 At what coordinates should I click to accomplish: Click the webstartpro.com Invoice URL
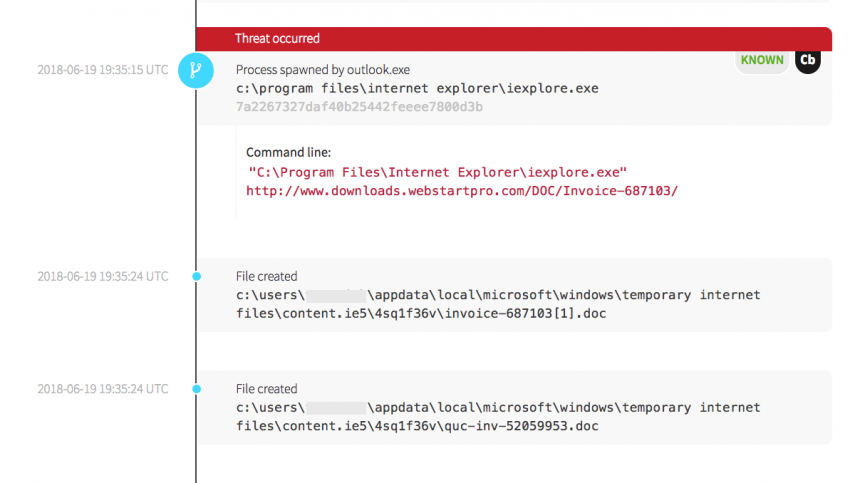(461, 190)
